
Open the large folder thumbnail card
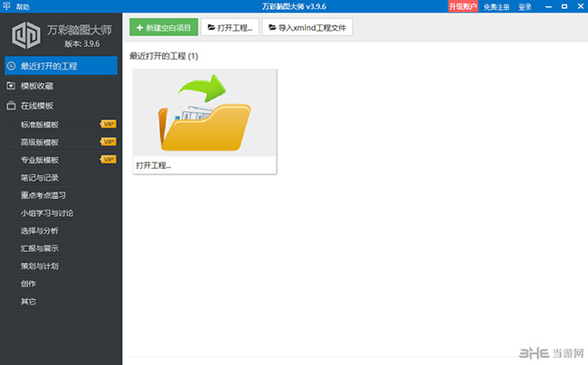coord(204,113)
